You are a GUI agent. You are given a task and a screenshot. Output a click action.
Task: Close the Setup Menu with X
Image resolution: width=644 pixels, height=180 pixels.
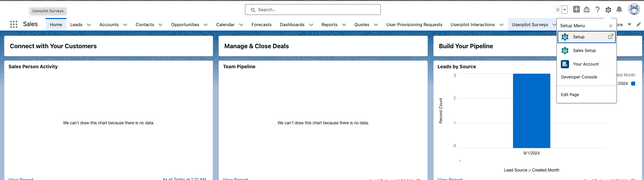(x=611, y=26)
